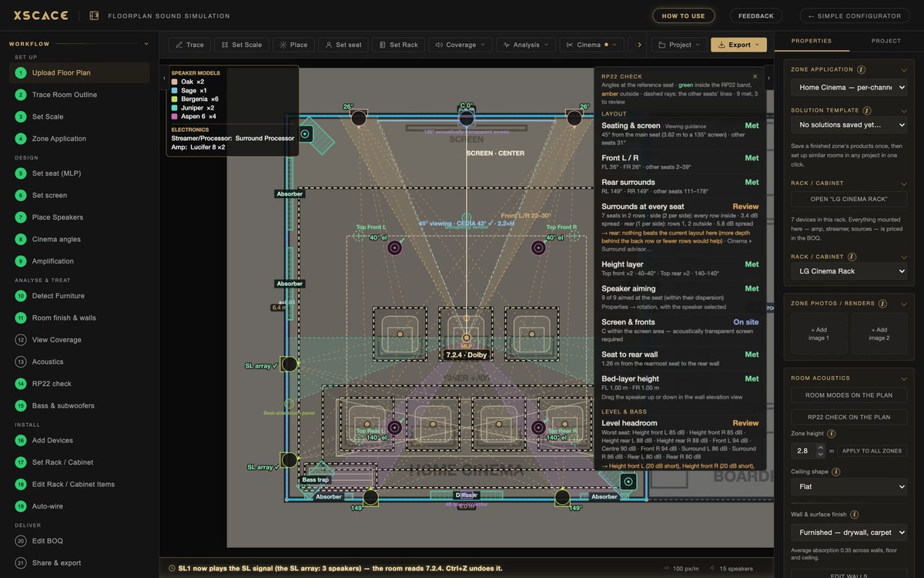
Task: Open the Furnished drywall, carpet finish dropdown
Action: coord(849,532)
